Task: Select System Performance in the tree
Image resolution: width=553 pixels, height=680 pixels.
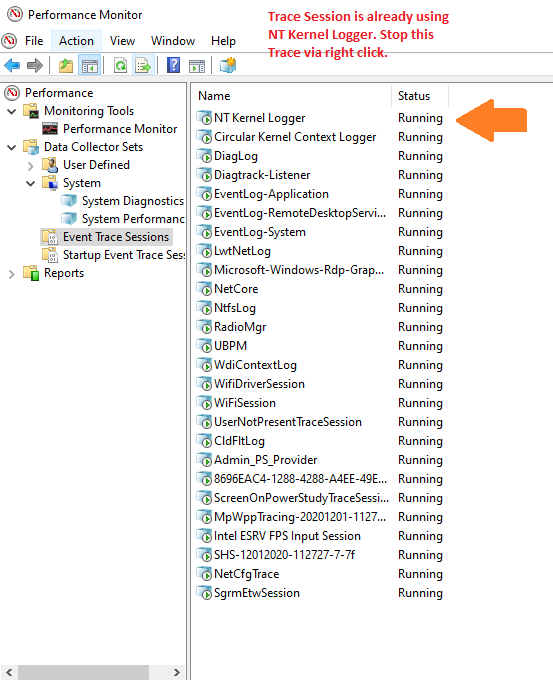Action: [133, 219]
